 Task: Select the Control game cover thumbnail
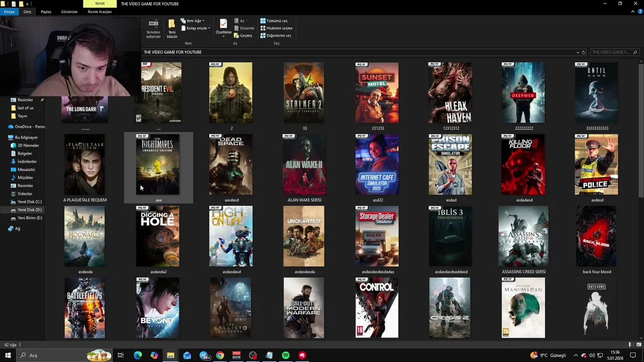377,308
